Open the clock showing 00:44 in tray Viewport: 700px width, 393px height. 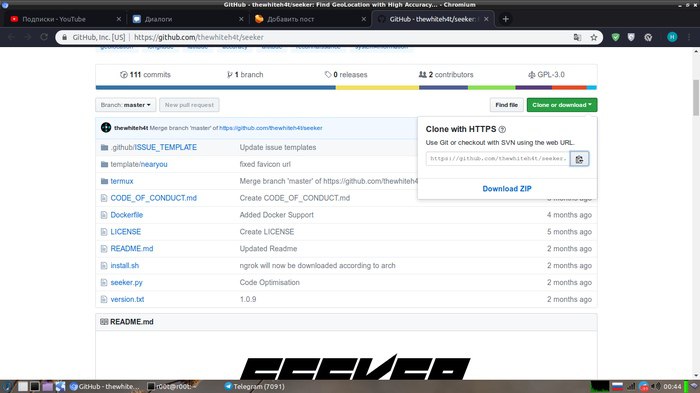point(672,386)
